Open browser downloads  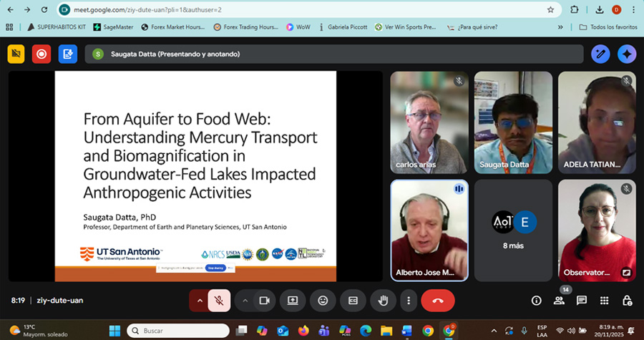tap(600, 10)
